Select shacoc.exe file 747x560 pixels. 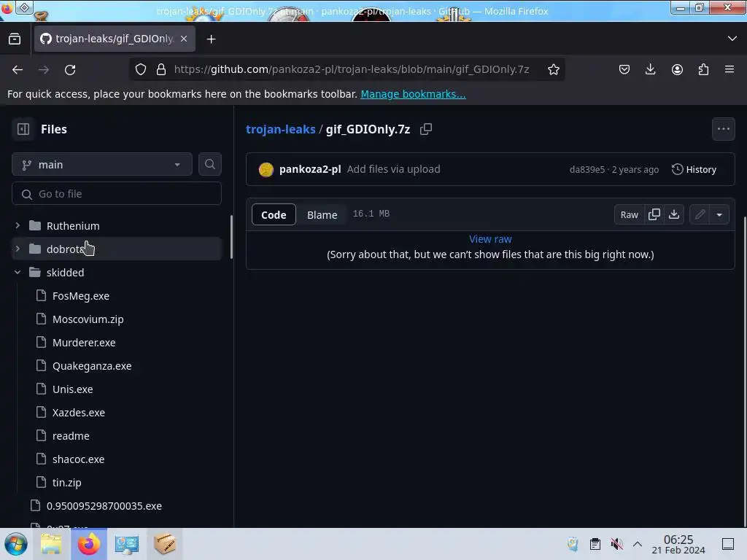78,459
